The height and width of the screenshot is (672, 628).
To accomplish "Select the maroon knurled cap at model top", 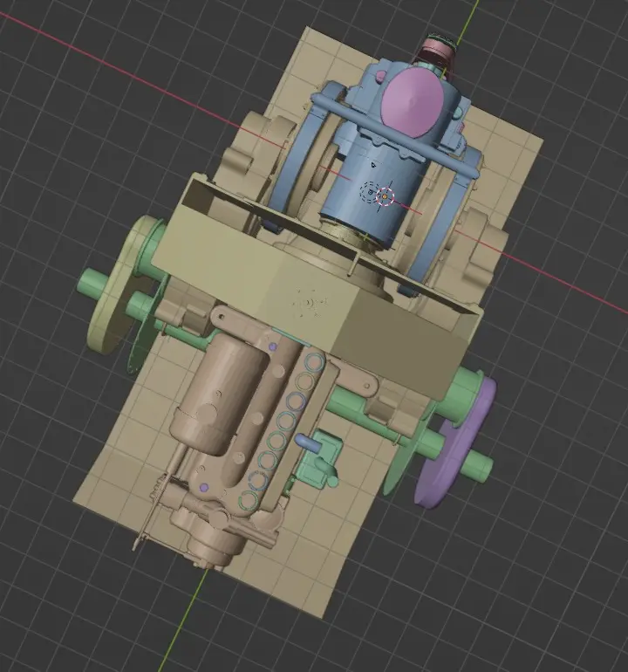I will [x=437, y=51].
